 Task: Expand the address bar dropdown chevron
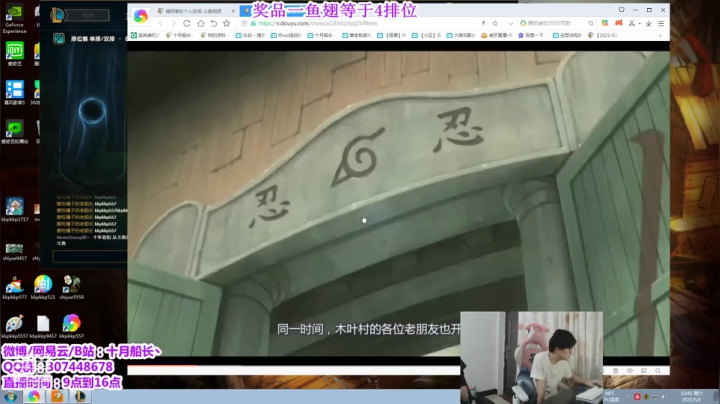[511, 23]
